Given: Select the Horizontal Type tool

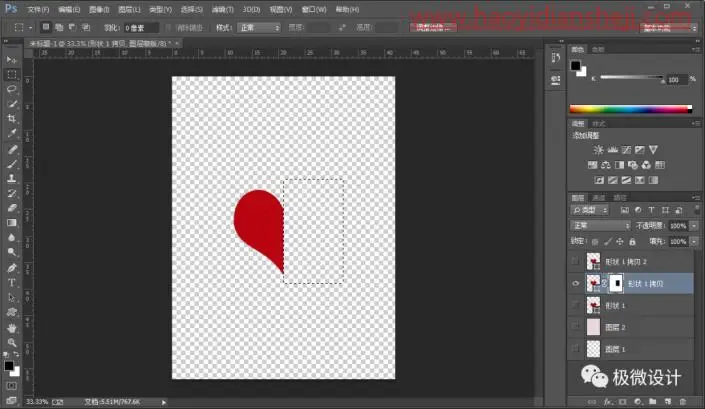Looking at the screenshot, I should click(x=12, y=283).
